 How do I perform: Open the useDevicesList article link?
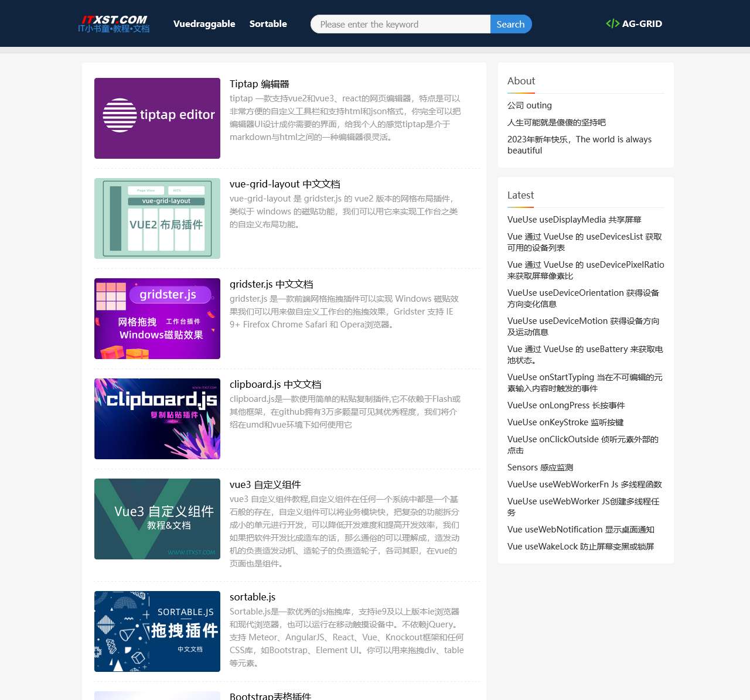point(585,242)
